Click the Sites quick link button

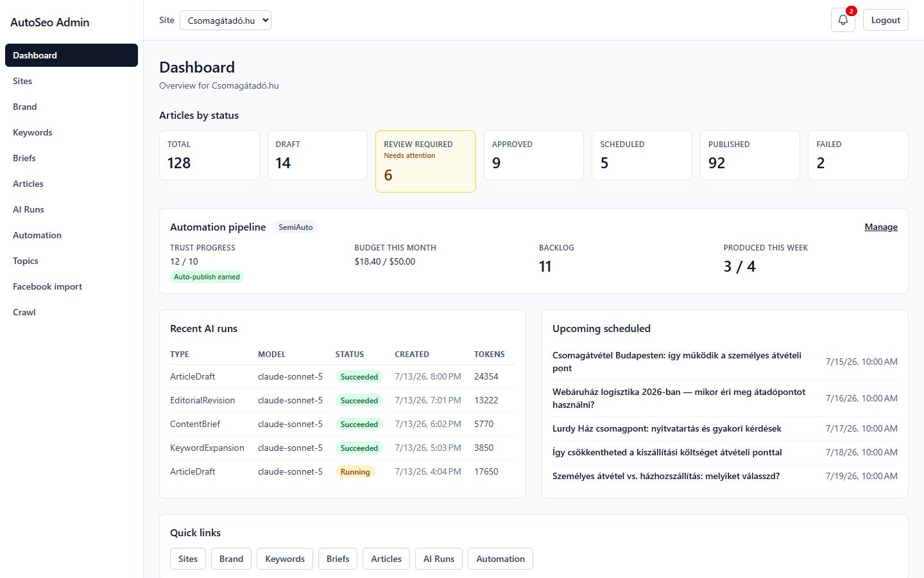[x=188, y=559]
